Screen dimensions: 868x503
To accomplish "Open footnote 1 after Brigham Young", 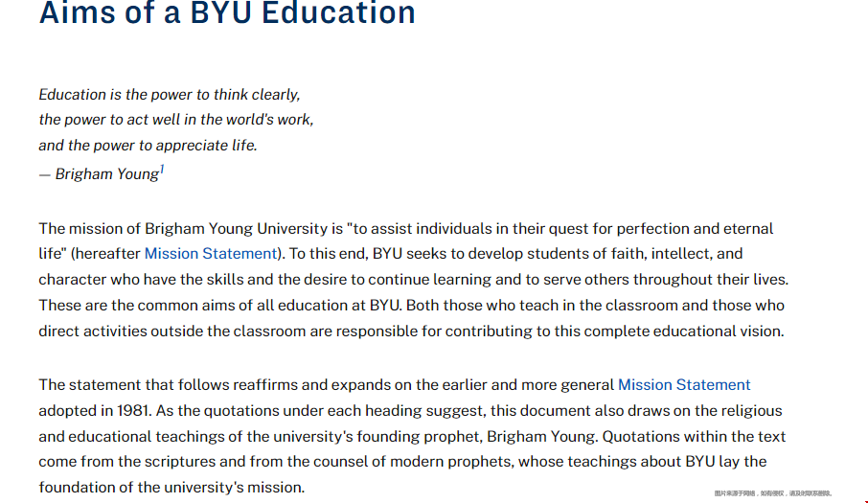I will point(162,170).
